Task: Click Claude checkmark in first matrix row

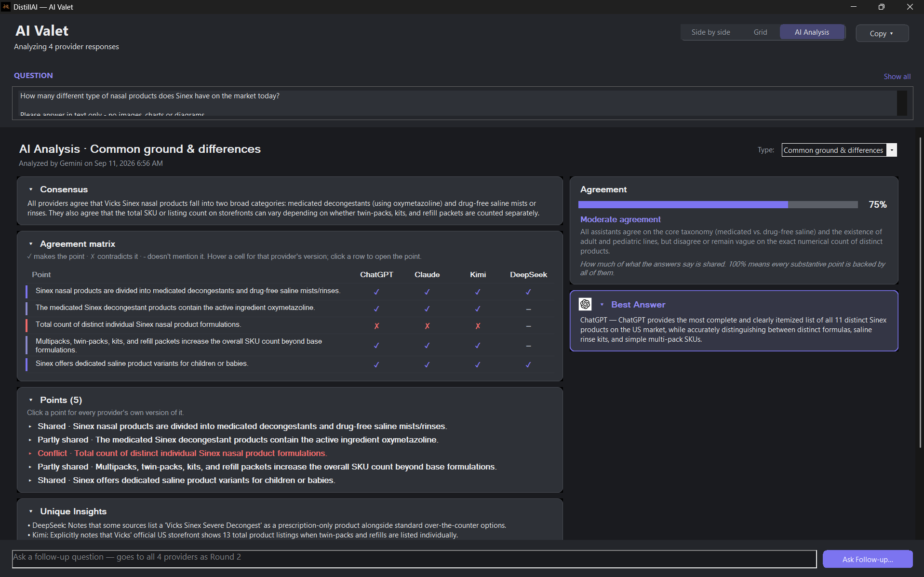Action: pyautogui.click(x=427, y=292)
